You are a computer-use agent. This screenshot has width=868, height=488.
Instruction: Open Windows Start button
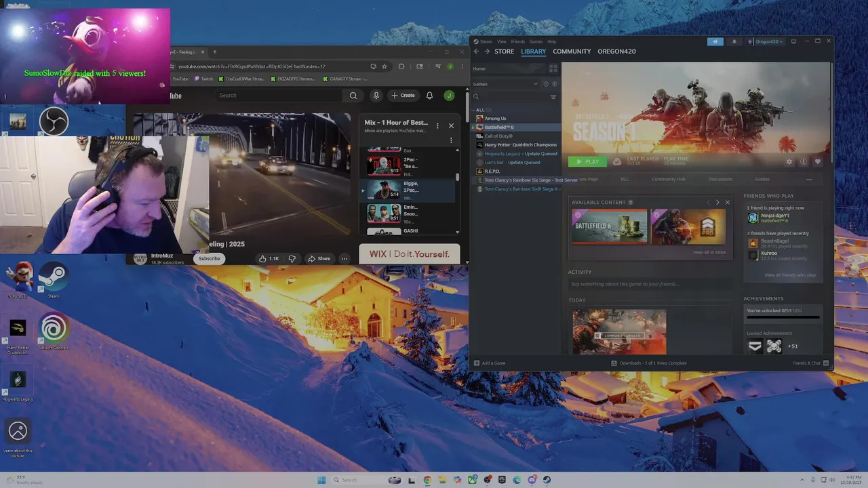point(321,480)
